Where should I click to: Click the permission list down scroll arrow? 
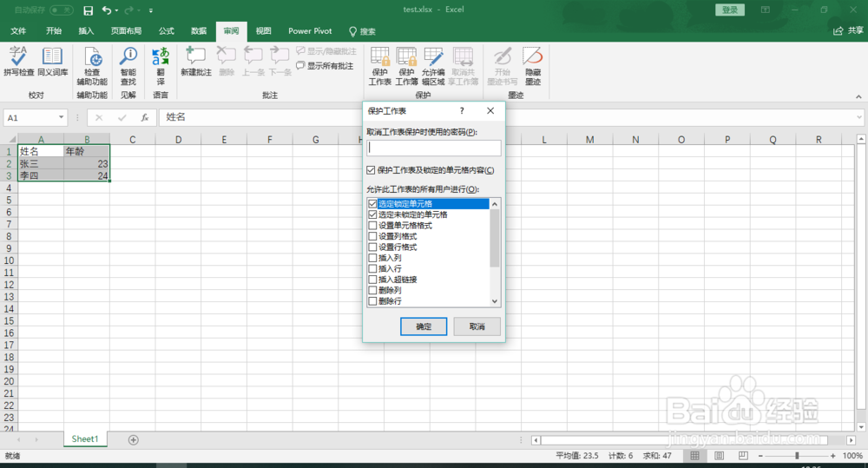tap(495, 301)
